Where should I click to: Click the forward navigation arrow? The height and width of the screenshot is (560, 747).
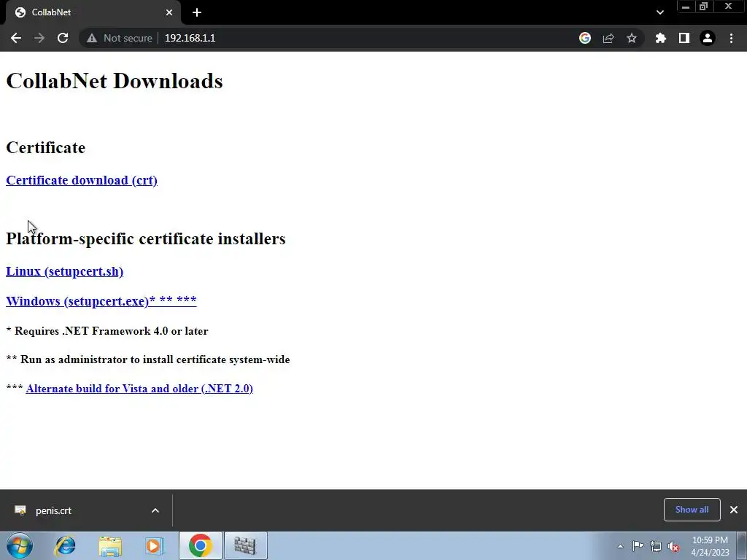(39, 38)
